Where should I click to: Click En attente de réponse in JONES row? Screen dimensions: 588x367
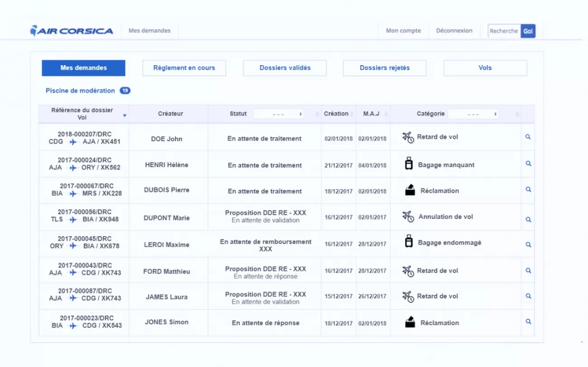(266, 323)
